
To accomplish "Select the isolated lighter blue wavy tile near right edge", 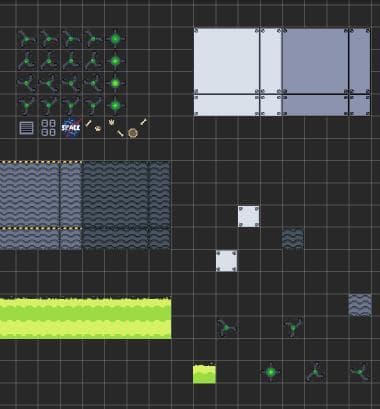I will (360, 305).
